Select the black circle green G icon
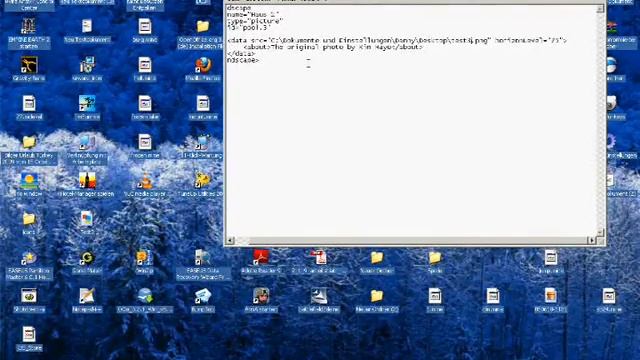The width and height of the screenshot is (640, 360). coord(87,258)
